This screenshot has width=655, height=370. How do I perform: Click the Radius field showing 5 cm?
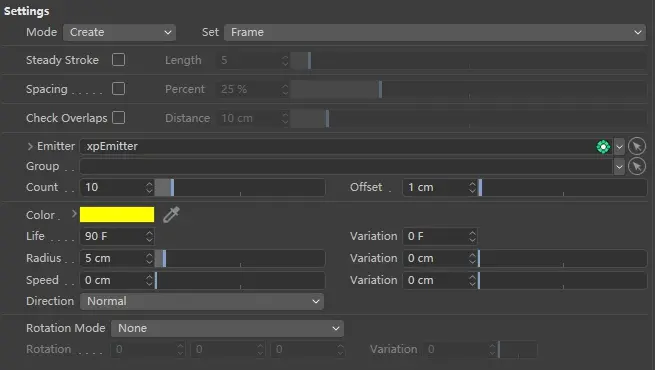pyautogui.click(x=112, y=258)
